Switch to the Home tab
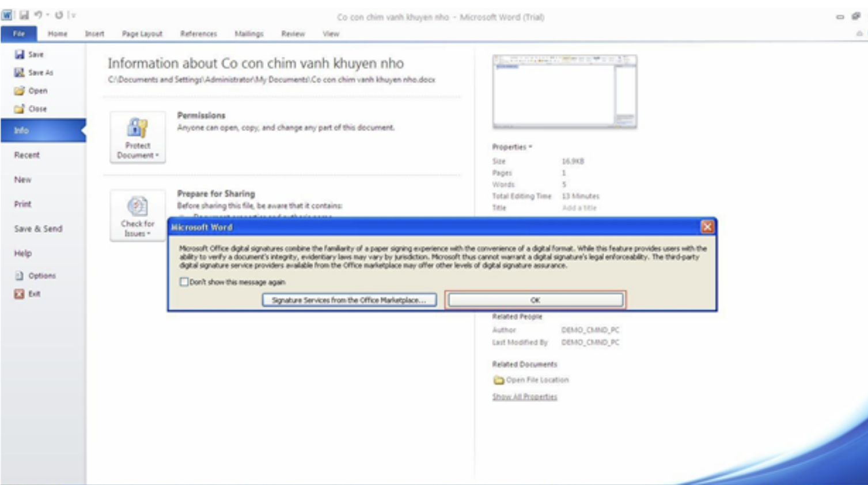Viewport: 868px width, 485px height. (x=58, y=34)
